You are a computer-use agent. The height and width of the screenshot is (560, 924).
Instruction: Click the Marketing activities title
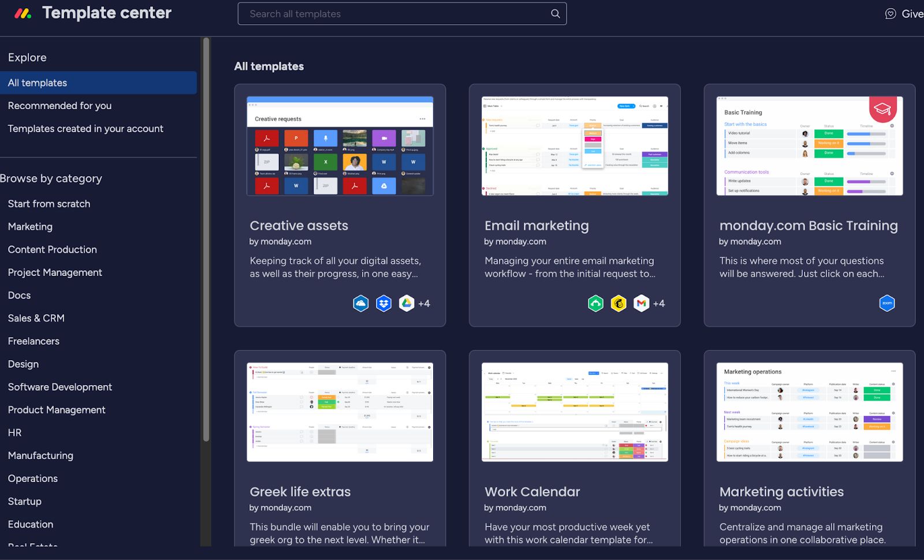coord(781,492)
